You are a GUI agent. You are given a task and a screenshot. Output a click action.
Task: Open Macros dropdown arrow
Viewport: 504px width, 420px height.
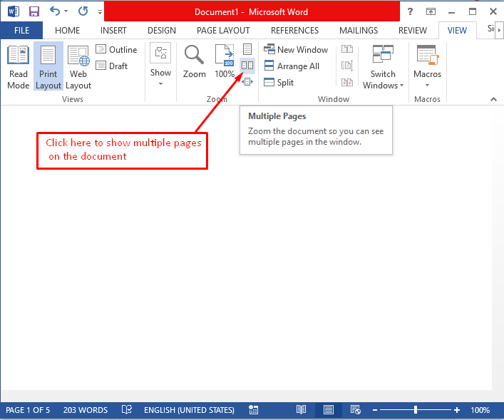(427, 86)
